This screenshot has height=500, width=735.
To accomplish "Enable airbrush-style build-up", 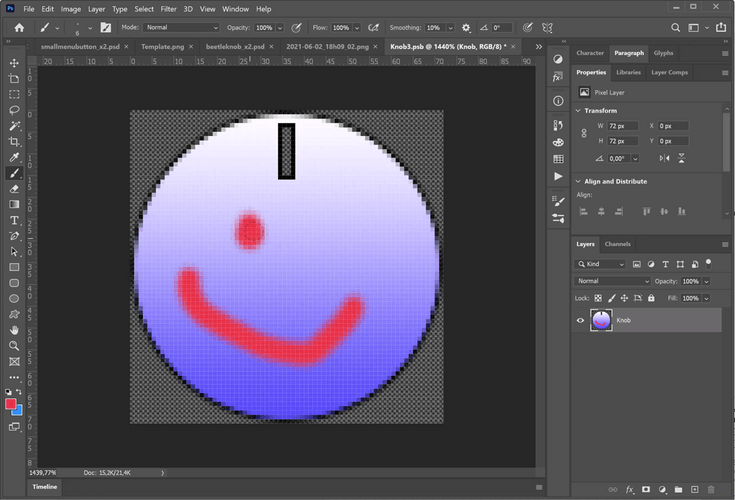I will 373,28.
